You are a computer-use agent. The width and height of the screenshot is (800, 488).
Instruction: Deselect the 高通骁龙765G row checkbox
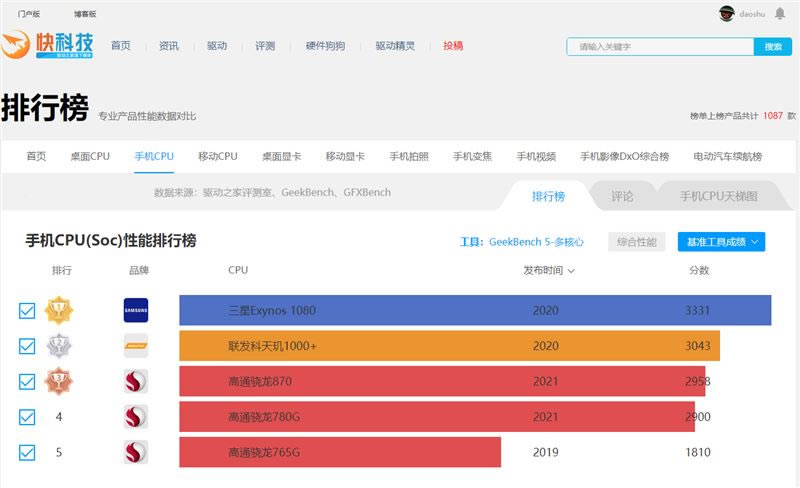[27, 452]
